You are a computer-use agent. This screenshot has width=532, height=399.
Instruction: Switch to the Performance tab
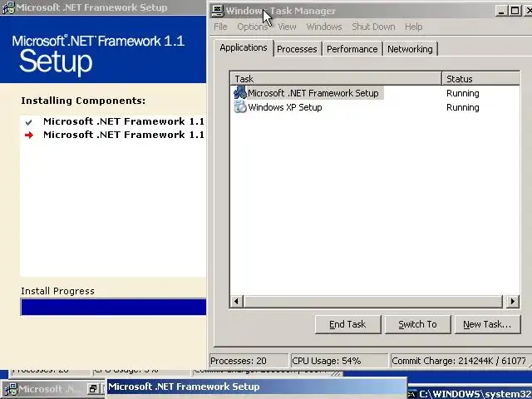352,49
